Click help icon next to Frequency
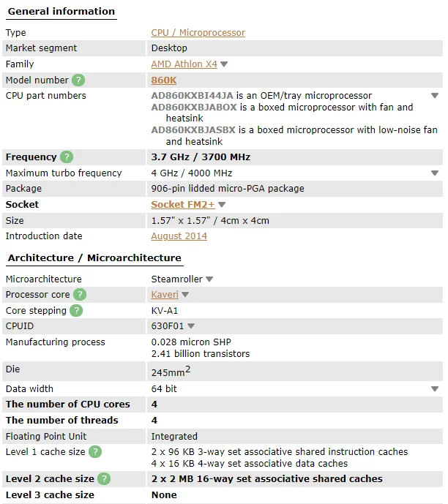Viewport: 448px width, 504px height. click(x=67, y=157)
